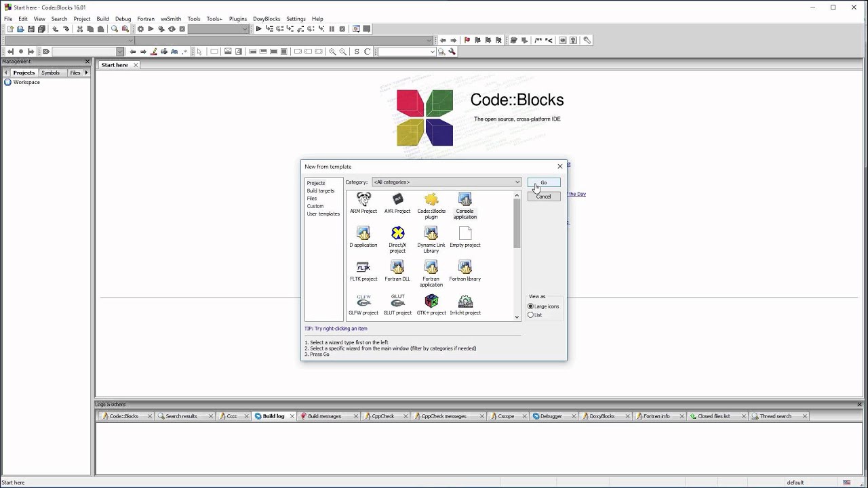Choose the GTK+ project template

[x=431, y=305]
